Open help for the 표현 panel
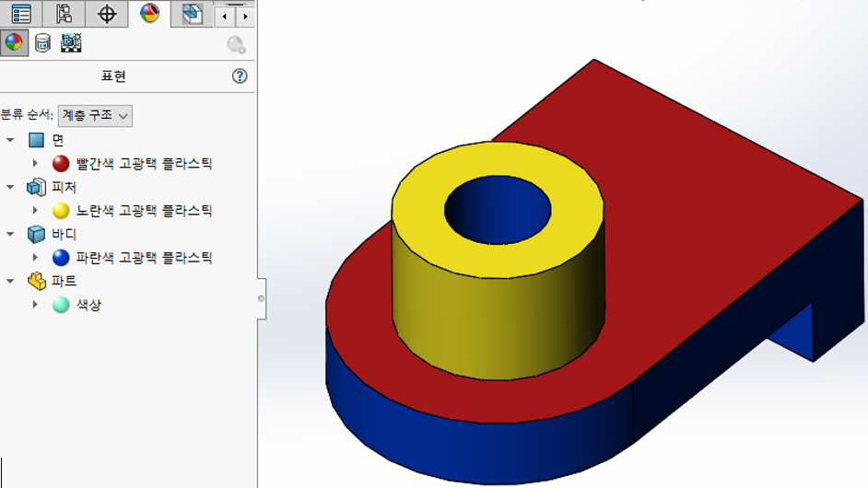868x488 pixels. (240, 76)
